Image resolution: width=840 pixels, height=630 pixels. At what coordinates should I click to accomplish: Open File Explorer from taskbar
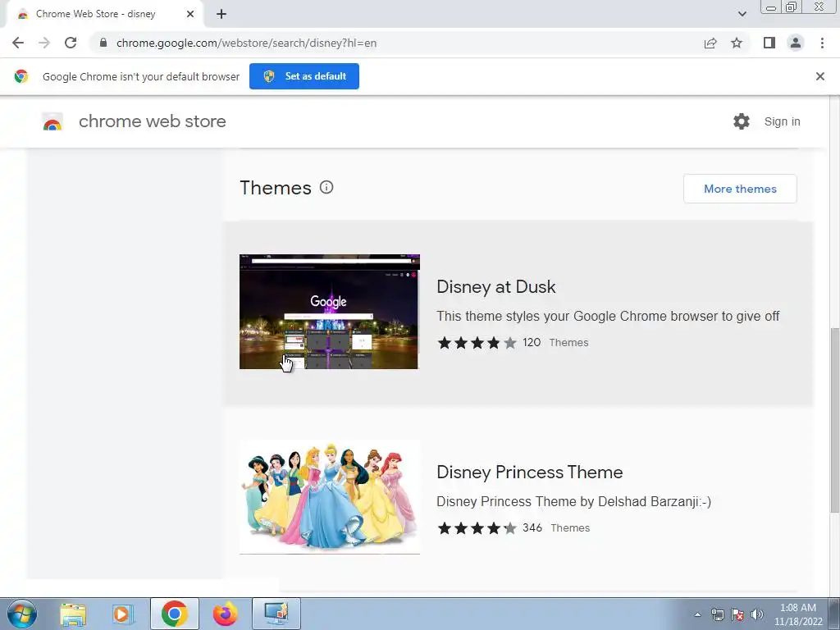[x=73, y=614]
